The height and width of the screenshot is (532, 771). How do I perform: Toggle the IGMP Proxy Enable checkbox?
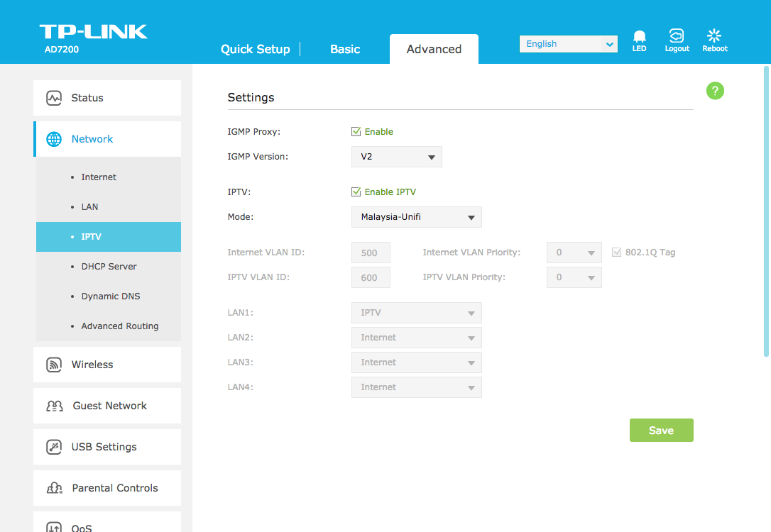pyautogui.click(x=356, y=131)
